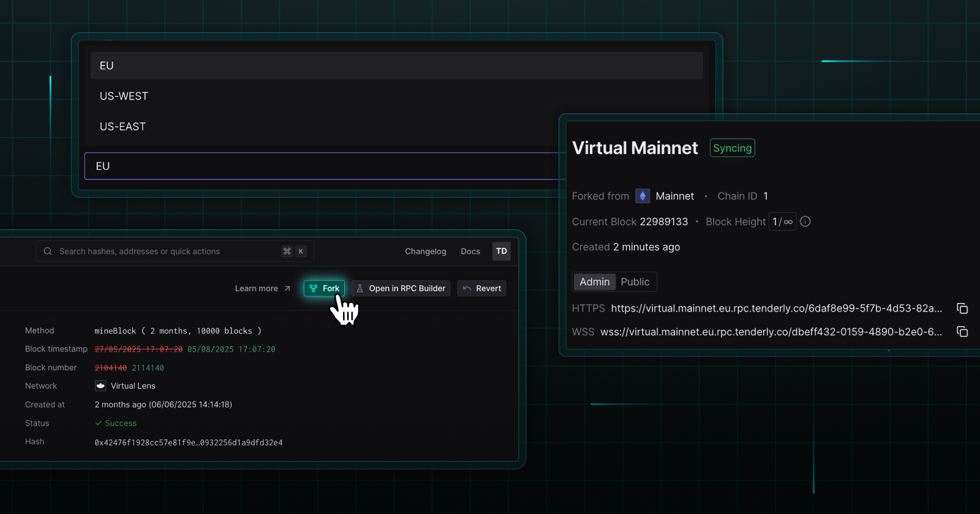Click the Chain ID value 1

tap(766, 196)
